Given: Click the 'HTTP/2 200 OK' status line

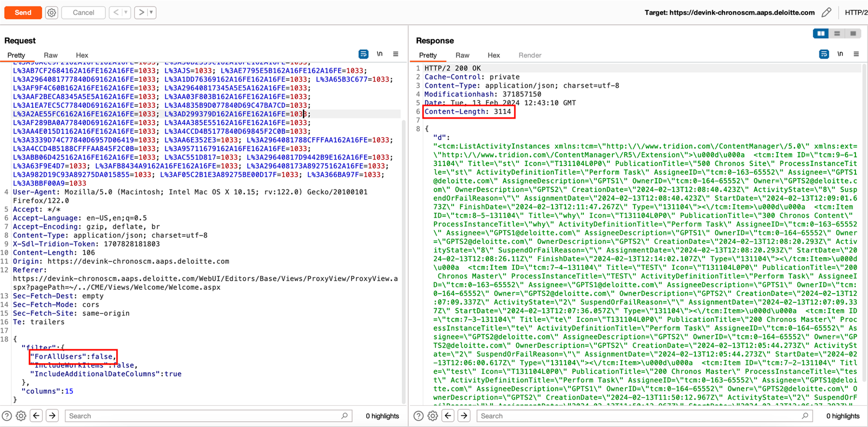Looking at the screenshot, I should tap(453, 68).
